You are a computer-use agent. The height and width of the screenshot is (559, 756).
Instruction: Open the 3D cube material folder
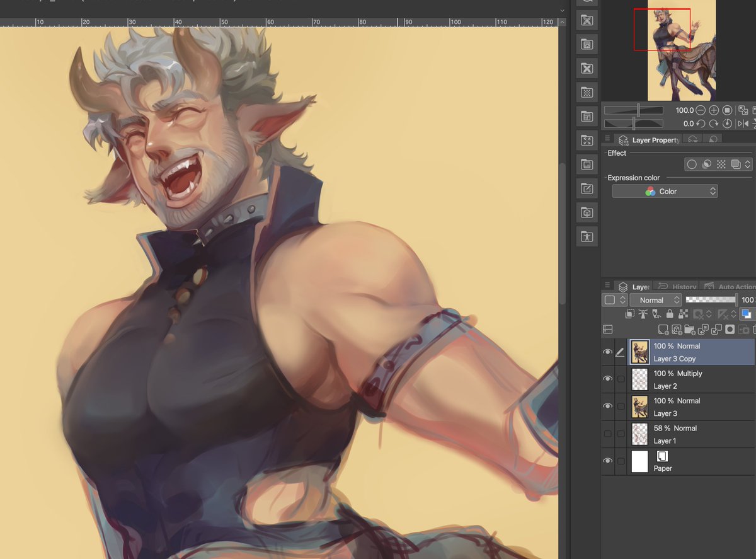pos(587,212)
